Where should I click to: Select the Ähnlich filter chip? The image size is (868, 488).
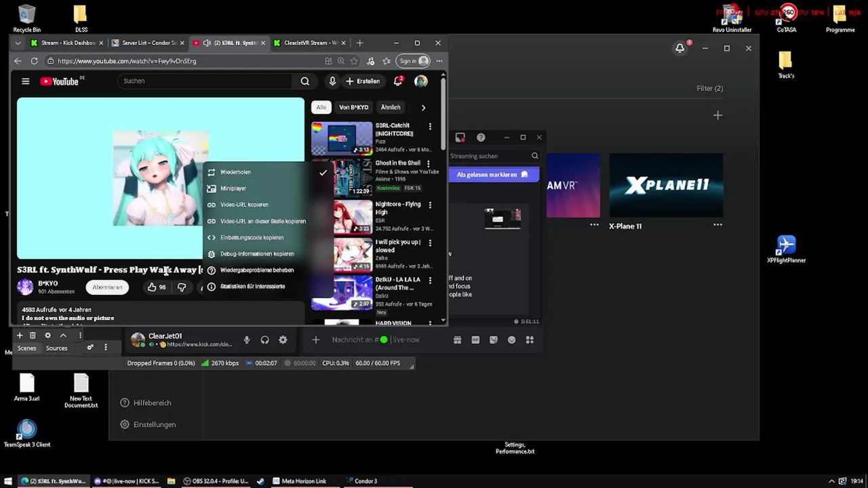click(x=391, y=107)
